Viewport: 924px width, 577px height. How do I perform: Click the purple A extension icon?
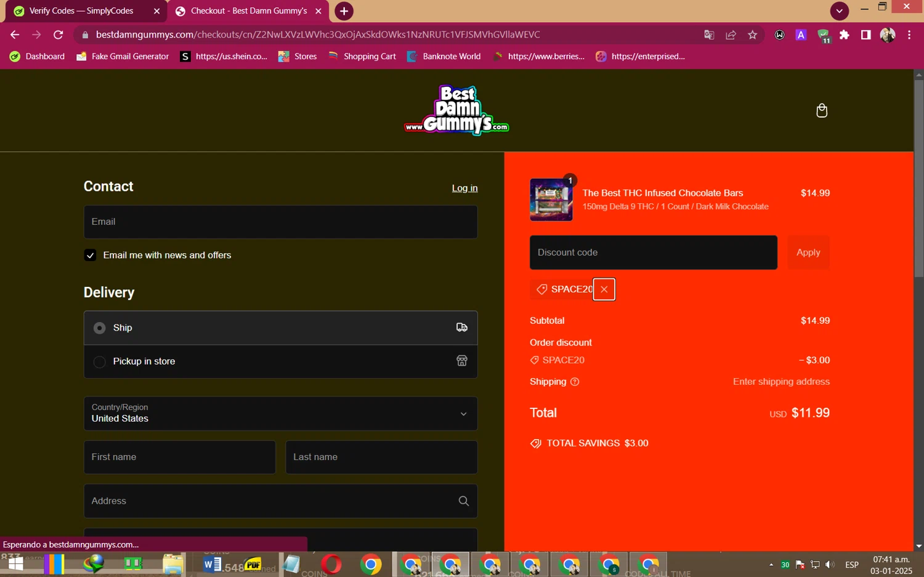coord(801,35)
